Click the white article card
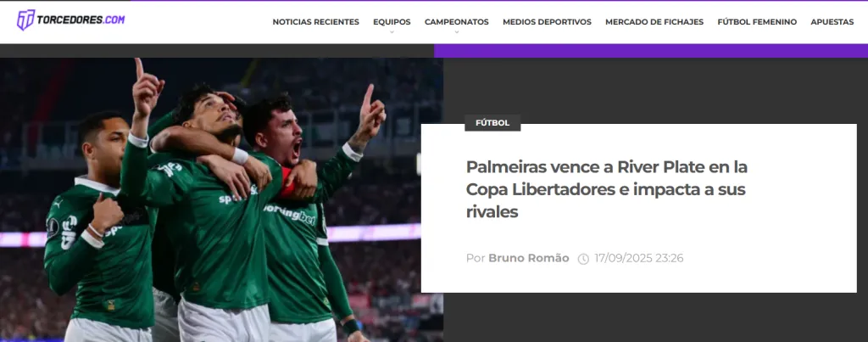This screenshot has width=868, height=342. (x=639, y=208)
